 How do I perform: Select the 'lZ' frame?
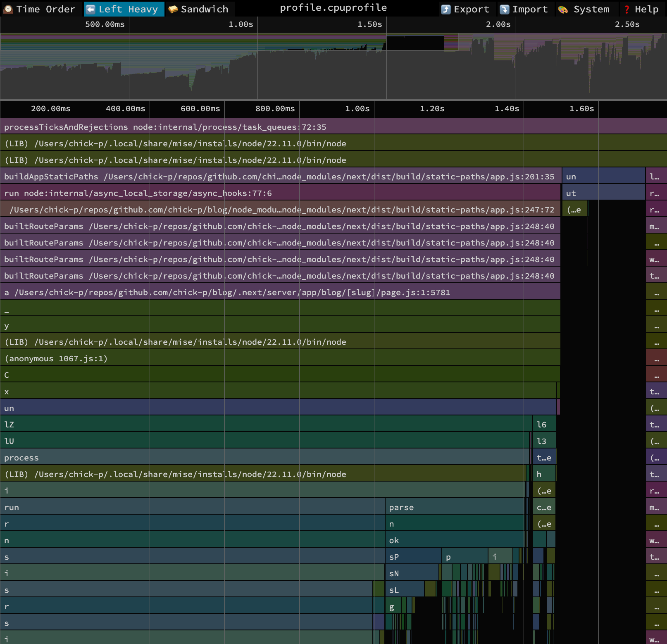(266, 424)
